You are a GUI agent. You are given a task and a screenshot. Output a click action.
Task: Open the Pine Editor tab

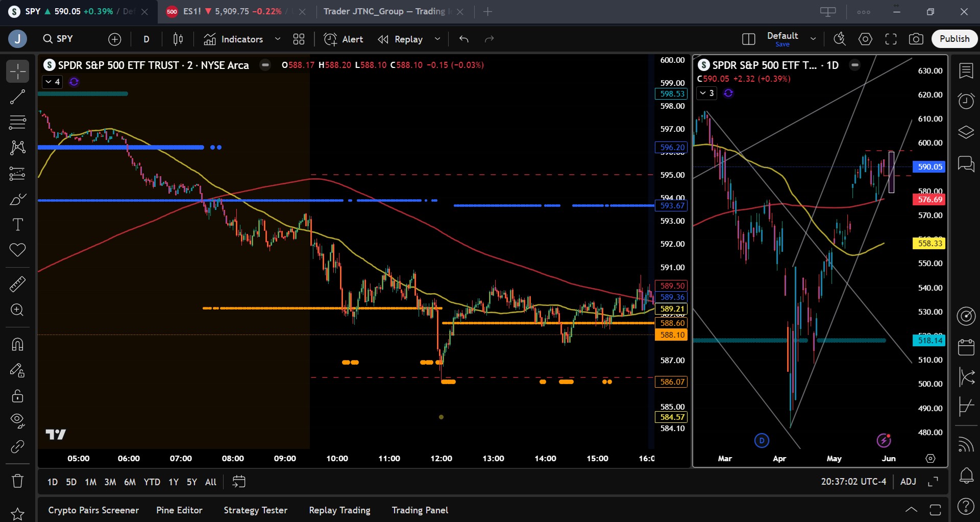click(x=179, y=510)
